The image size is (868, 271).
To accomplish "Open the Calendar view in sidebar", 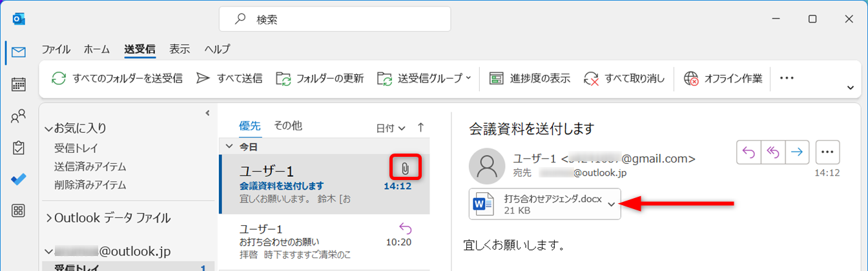I will point(19,85).
